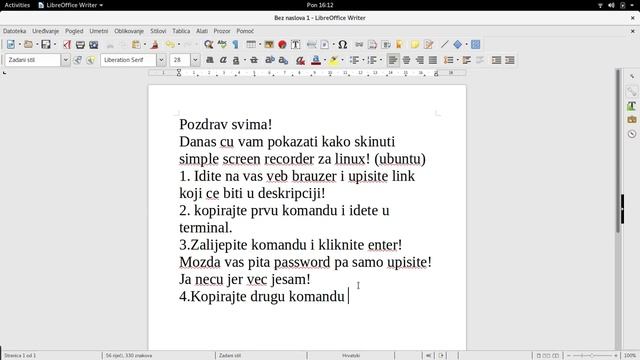
Task: Create a new document with the New icon
Action: (11, 44)
